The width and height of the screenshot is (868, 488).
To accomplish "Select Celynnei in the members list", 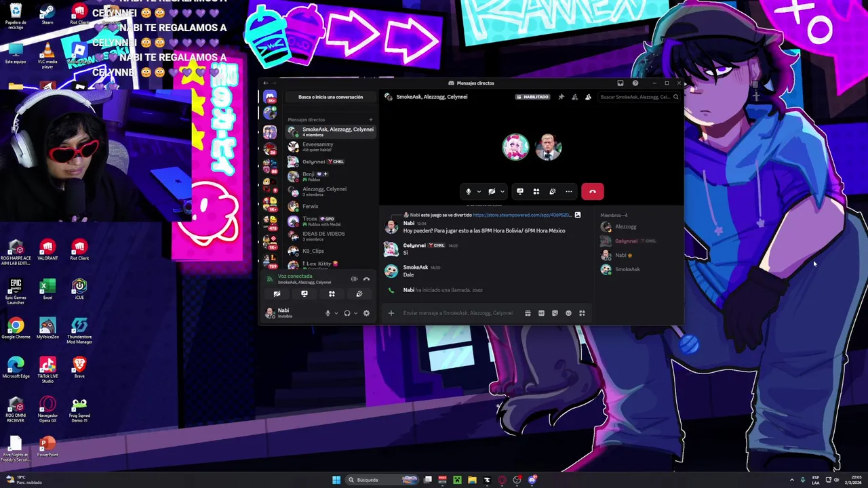I will click(639, 241).
